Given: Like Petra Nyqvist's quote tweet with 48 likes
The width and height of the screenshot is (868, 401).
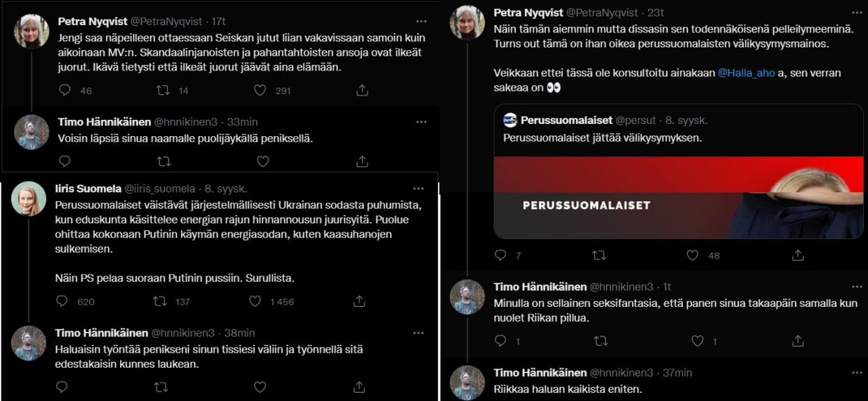Looking at the screenshot, I should click(692, 255).
